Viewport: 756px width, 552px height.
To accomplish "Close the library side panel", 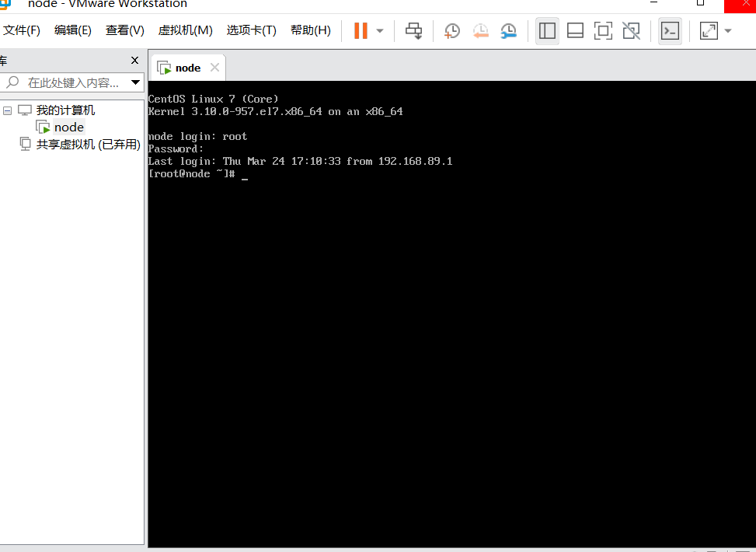I will 135,61.
